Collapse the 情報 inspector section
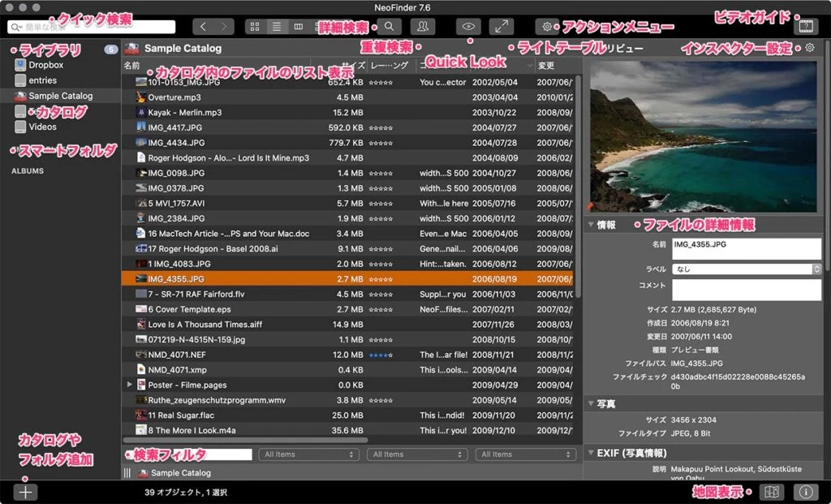The width and height of the screenshot is (831, 504). coord(591,225)
